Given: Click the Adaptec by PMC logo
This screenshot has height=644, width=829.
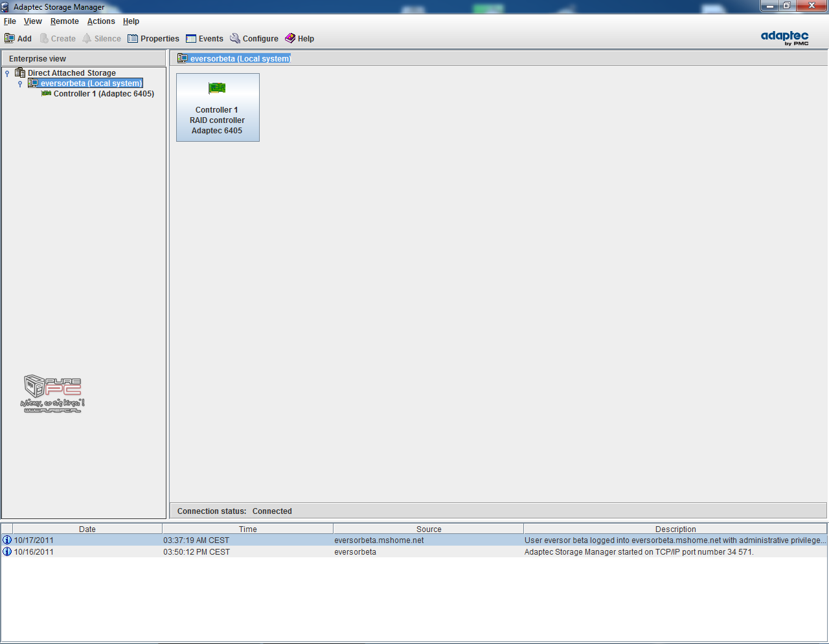Looking at the screenshot, I should click(x=784, y=38).
